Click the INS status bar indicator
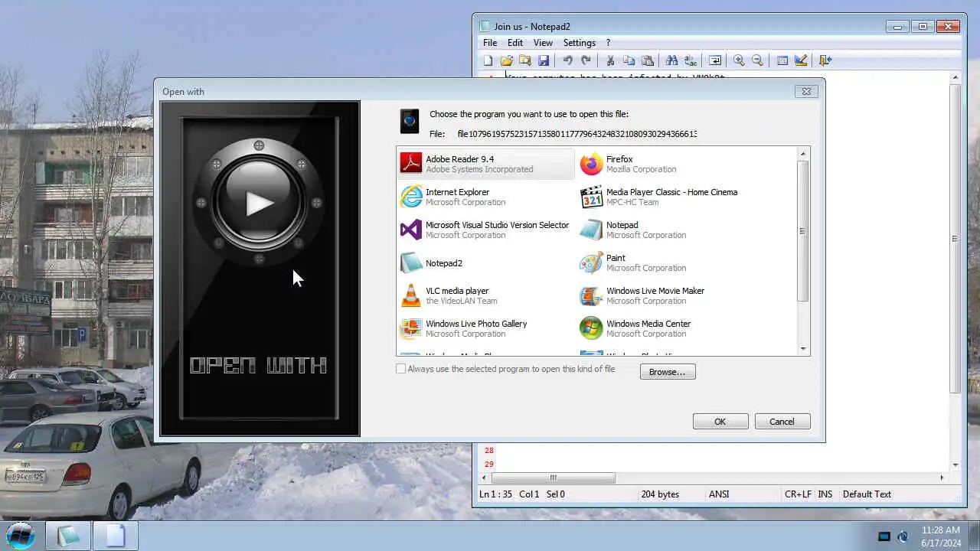Image resolution: width=980 pixels, height=551 pixels. pos(825,494)
